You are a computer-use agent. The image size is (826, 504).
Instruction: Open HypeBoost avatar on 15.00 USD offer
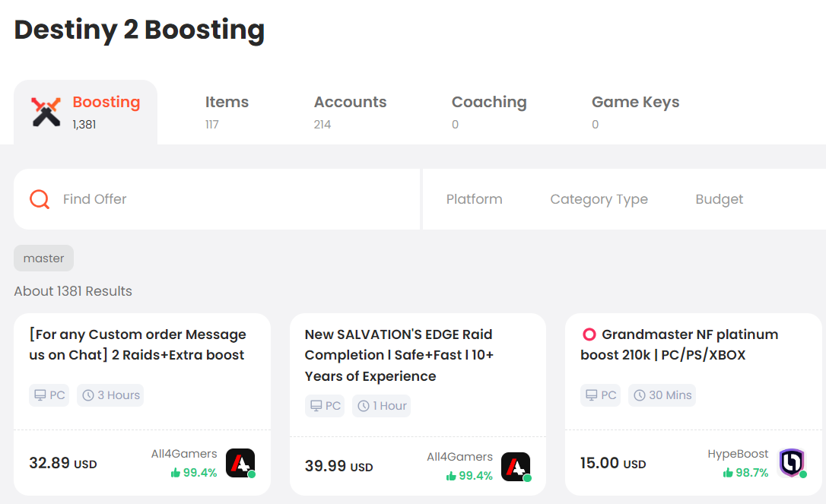[793, 463]
